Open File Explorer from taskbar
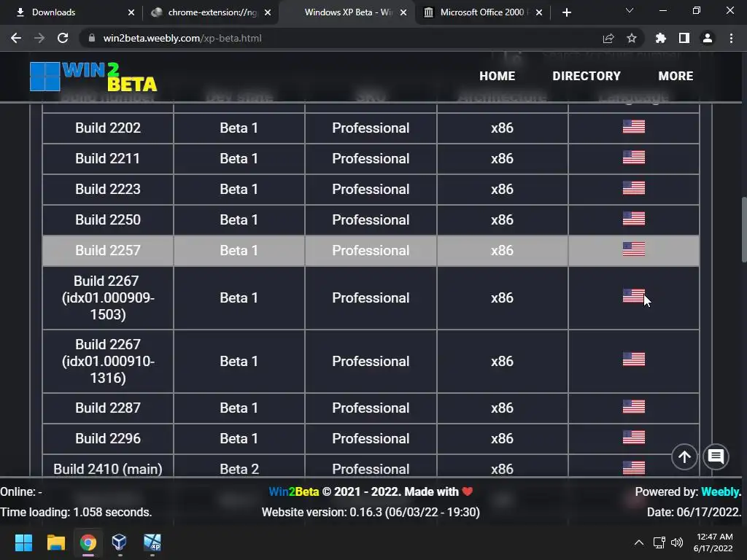The height and width of the screenshot is (560, 747). tap(55, 542)
